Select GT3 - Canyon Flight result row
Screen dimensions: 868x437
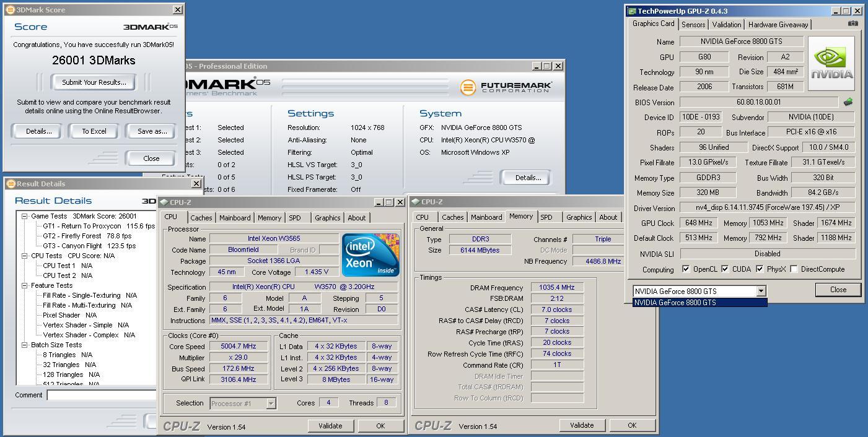(89, 246)
